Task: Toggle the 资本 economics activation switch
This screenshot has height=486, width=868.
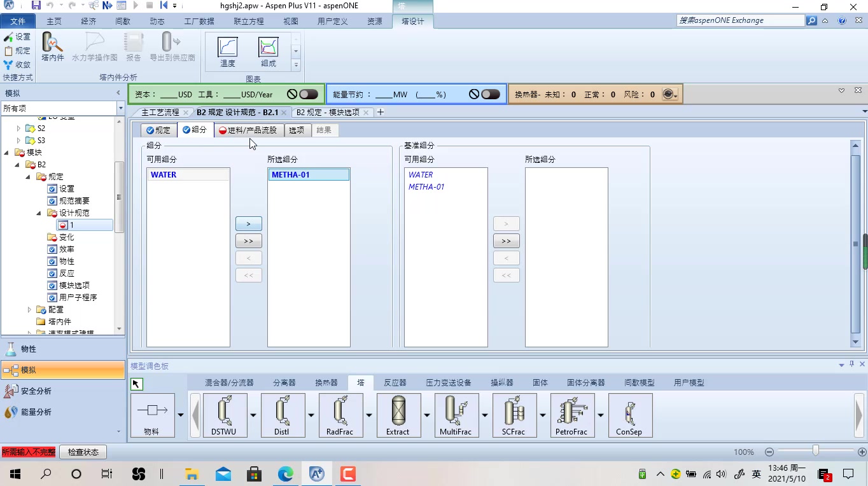Action: pyautogui.click(x=308, y=94)
